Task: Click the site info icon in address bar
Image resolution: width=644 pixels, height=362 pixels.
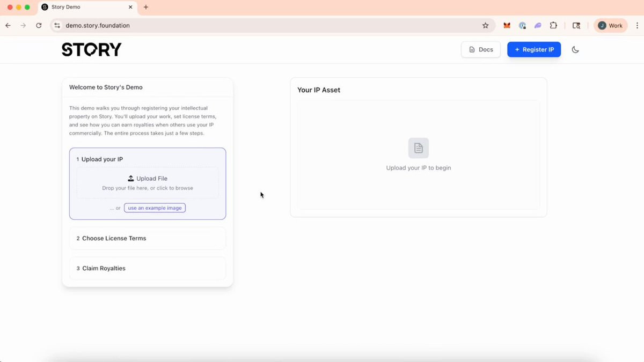Action: 57,25
